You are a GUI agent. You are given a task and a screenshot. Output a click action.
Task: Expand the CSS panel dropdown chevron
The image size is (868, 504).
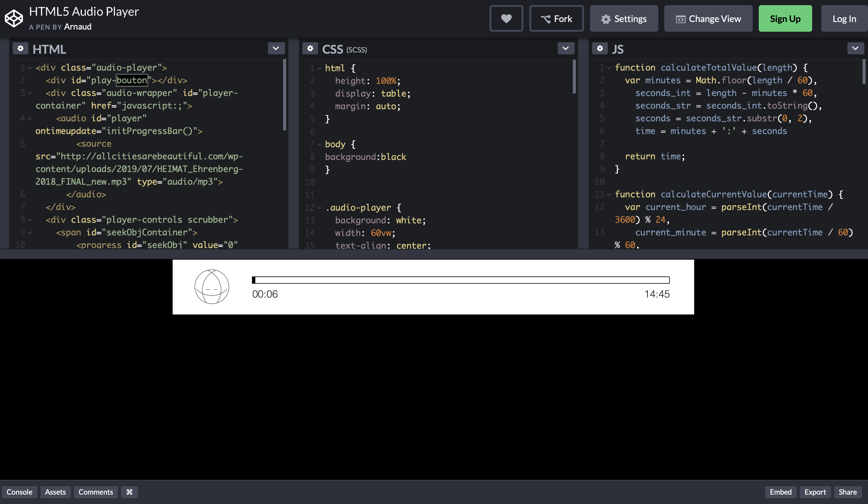coord(566,49)
